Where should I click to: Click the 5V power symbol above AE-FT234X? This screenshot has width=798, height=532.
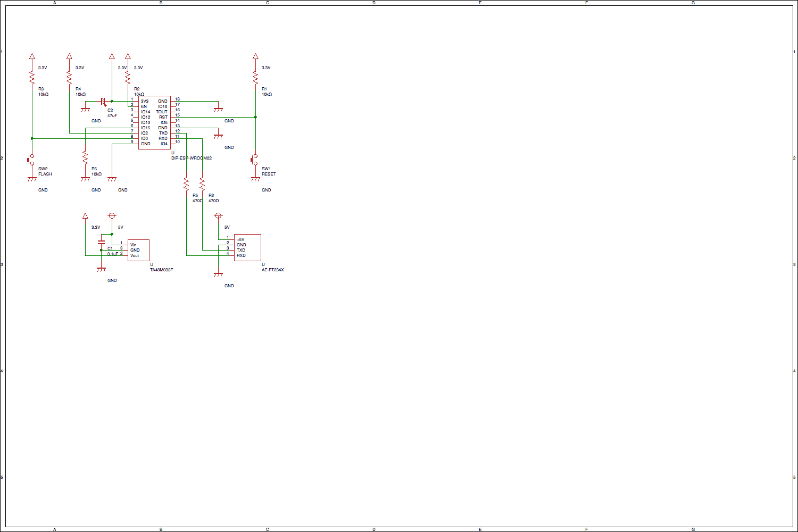coord(218,216)
